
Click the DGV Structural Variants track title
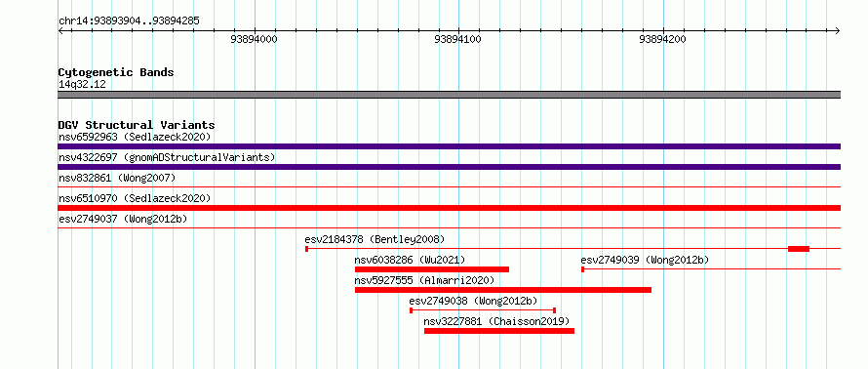pos(137,125)
